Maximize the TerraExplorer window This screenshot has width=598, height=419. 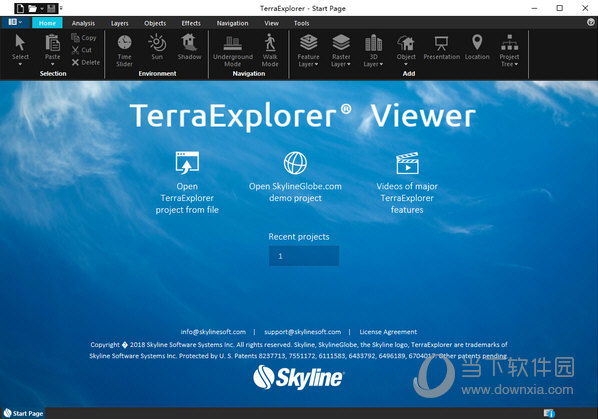coord(559,8)
